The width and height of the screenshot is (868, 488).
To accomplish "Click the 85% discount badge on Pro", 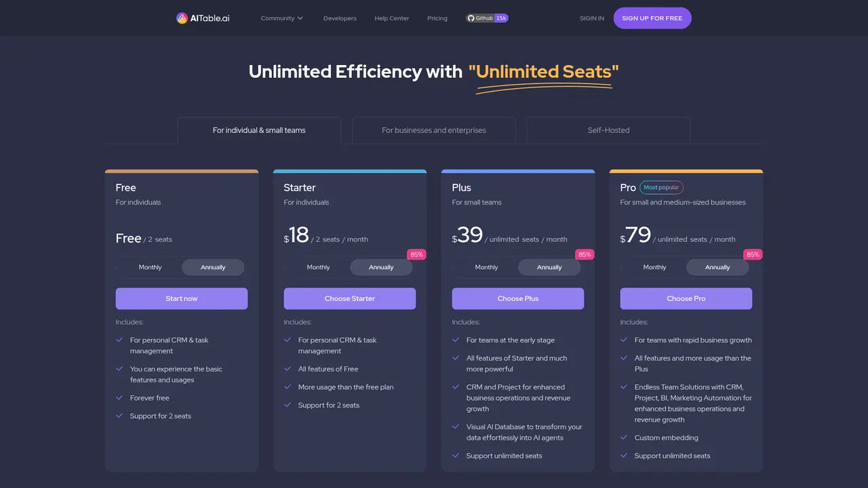I will point(753,255).
